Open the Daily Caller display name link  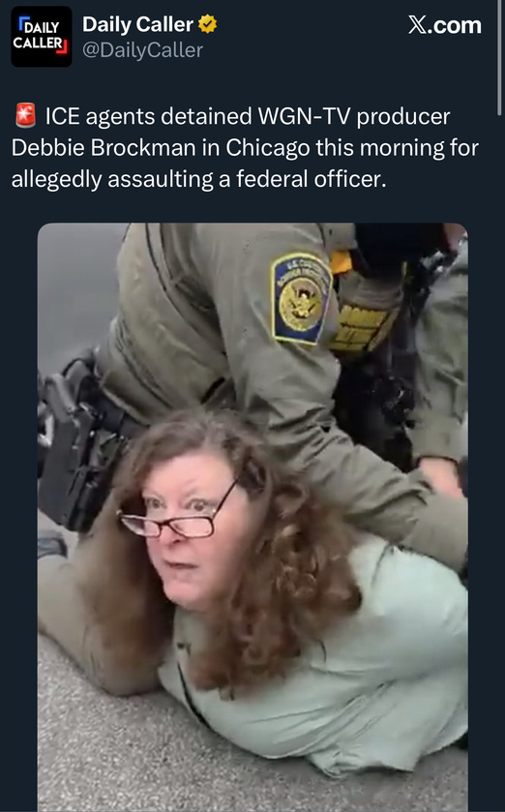pos(137,24)
